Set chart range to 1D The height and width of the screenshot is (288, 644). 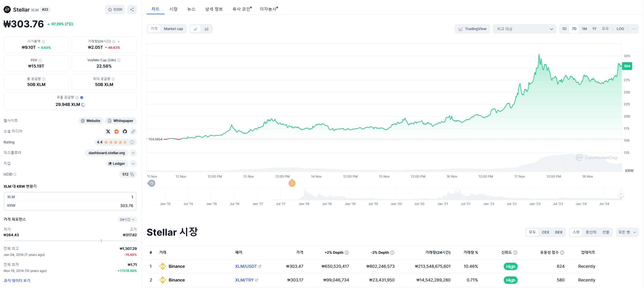pyautogui.click(x=564, y=29)
